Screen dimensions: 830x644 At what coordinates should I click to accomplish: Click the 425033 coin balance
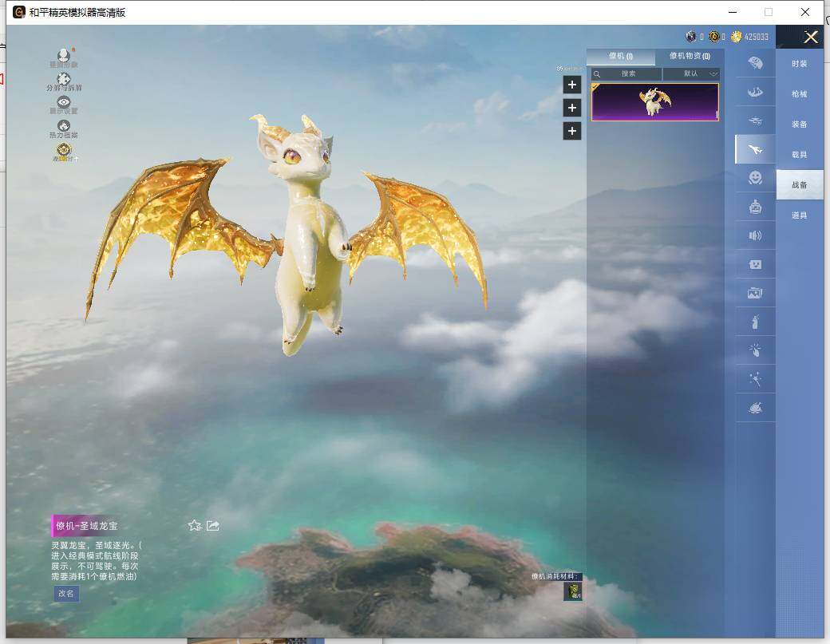tap(757, 37)
